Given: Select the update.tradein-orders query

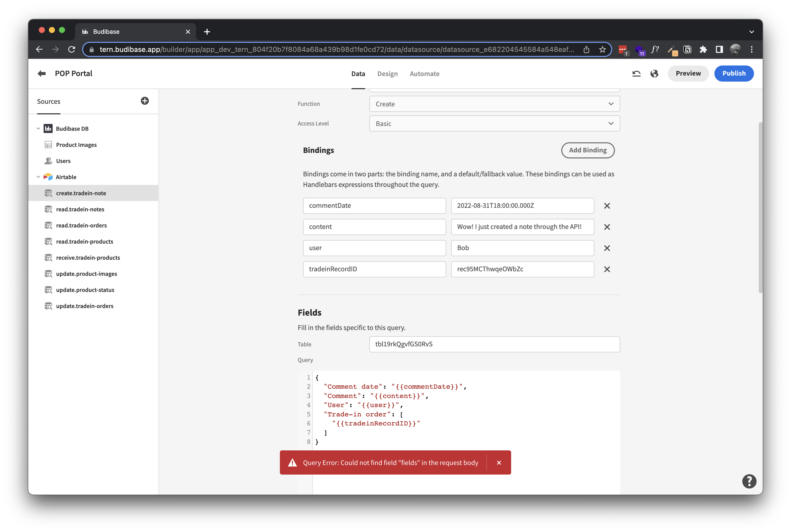Looking at the screenshot, I should pos(93,306).
